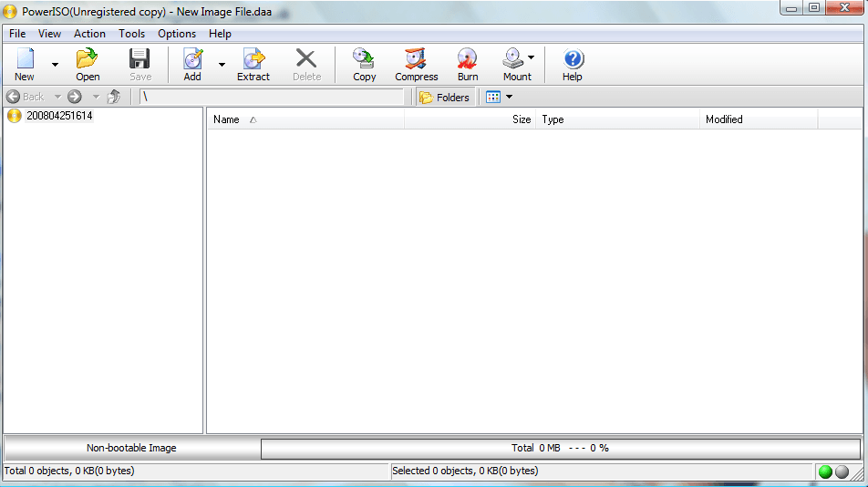
Task: Open Help with question mark icon
Action: (573, 58)
